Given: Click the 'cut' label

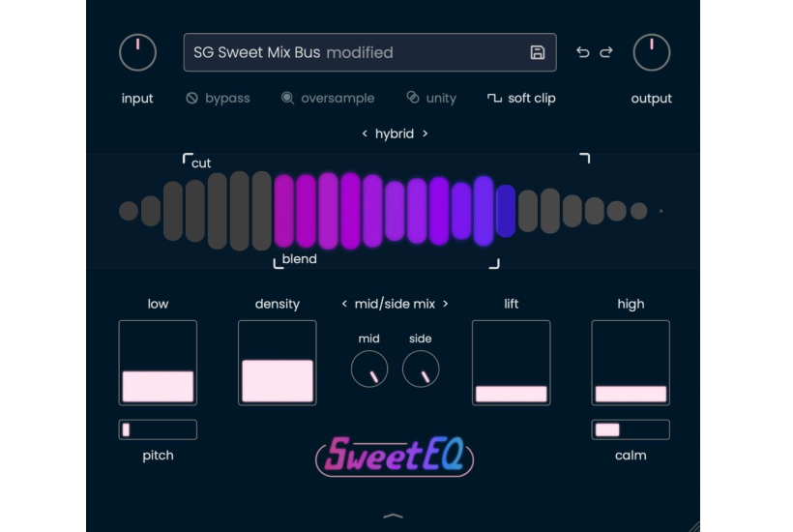Looking at the screenshot, I should [201, 163].
